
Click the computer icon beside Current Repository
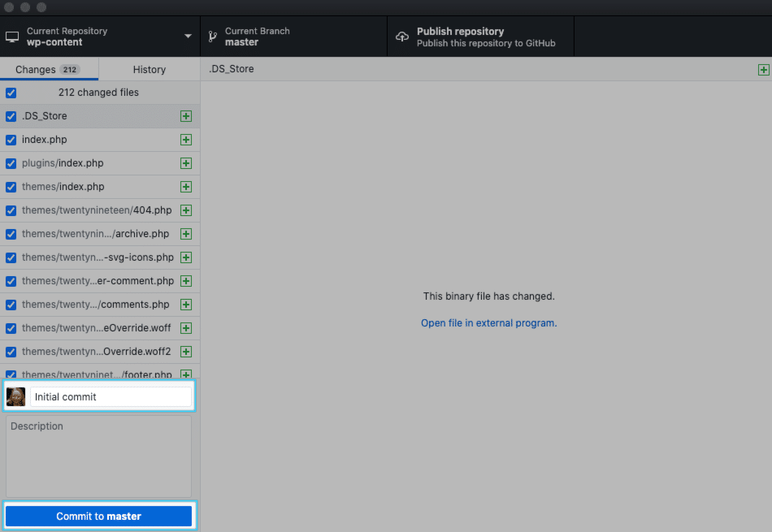tap(12, 37)
